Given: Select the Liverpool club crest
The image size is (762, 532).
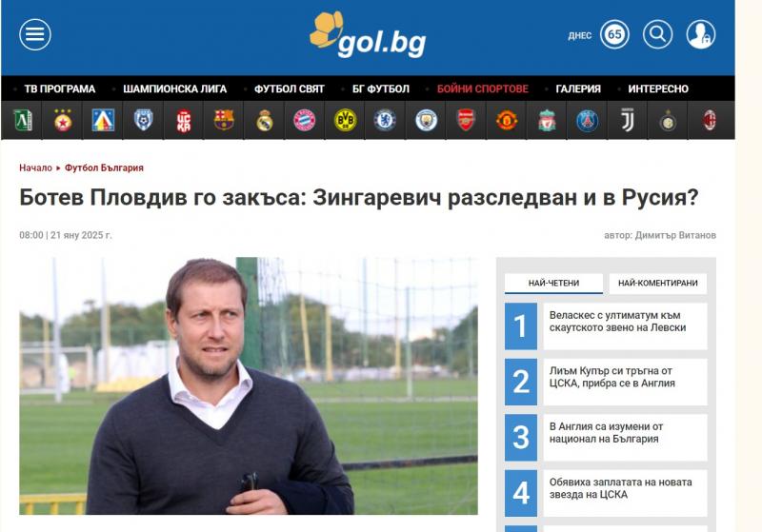Looking at the screenshot, I should click(x=547, y=120).
